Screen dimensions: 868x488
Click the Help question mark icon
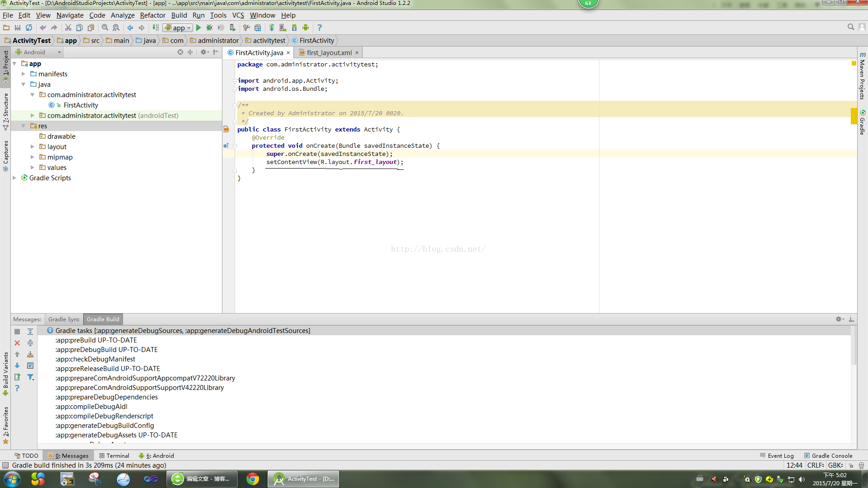(320, 28)
